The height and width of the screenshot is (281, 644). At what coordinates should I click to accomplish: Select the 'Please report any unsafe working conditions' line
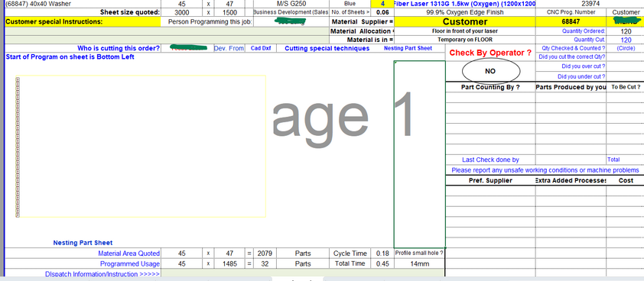coord(545,170)
